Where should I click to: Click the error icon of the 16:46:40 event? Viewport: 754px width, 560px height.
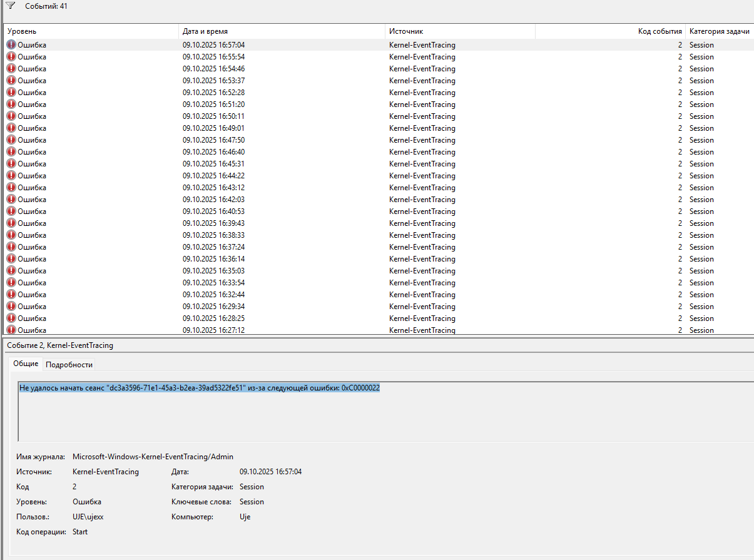tap(11, 152)
